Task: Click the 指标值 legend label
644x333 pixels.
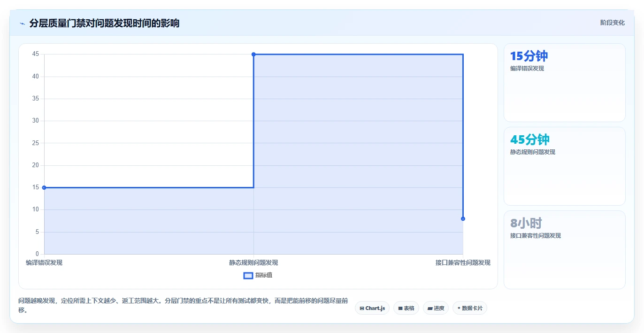Action: tap(264, 275)
